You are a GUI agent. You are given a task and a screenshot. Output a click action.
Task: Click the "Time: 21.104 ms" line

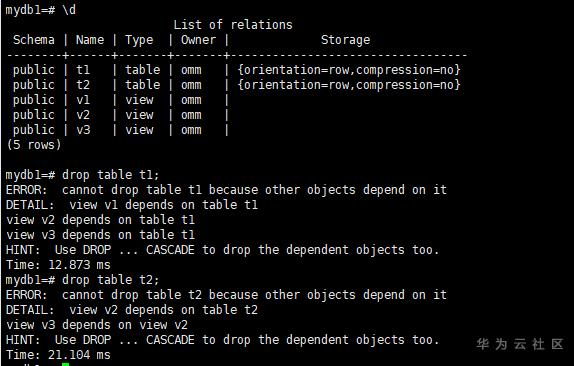(x=58, y=355)
